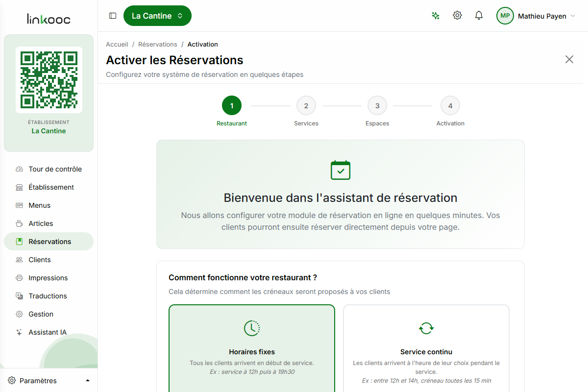Click the refresh icon in Service continu
The width and height of the screenshot is (588, 392).
coord(426,328)
